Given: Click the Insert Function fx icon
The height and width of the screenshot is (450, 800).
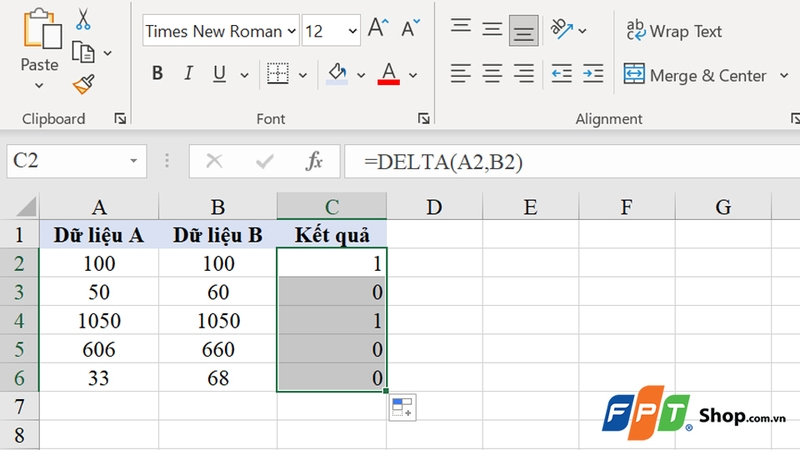Looking at the screenshot, I should [x=314, y=161].
